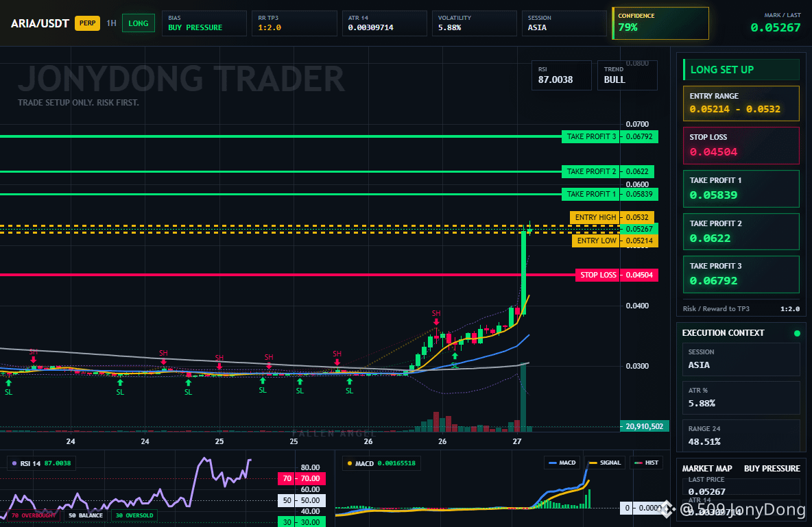This screenshot has width=812, height=527.
Task: Choose the 1H timeframe label
Action: tap(111, 23)
